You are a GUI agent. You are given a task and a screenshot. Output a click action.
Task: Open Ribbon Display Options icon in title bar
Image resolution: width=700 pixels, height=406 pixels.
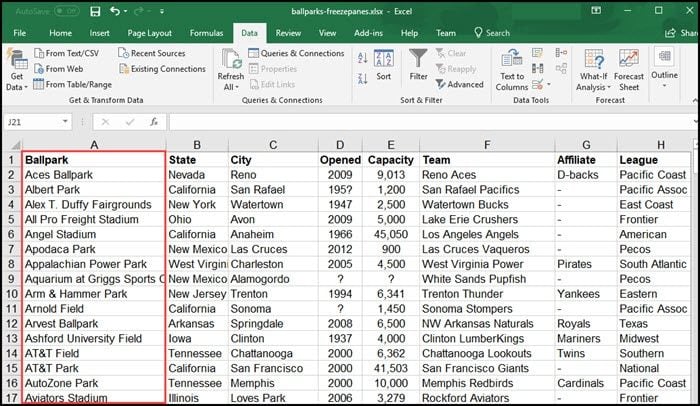(x=596, y=11)
